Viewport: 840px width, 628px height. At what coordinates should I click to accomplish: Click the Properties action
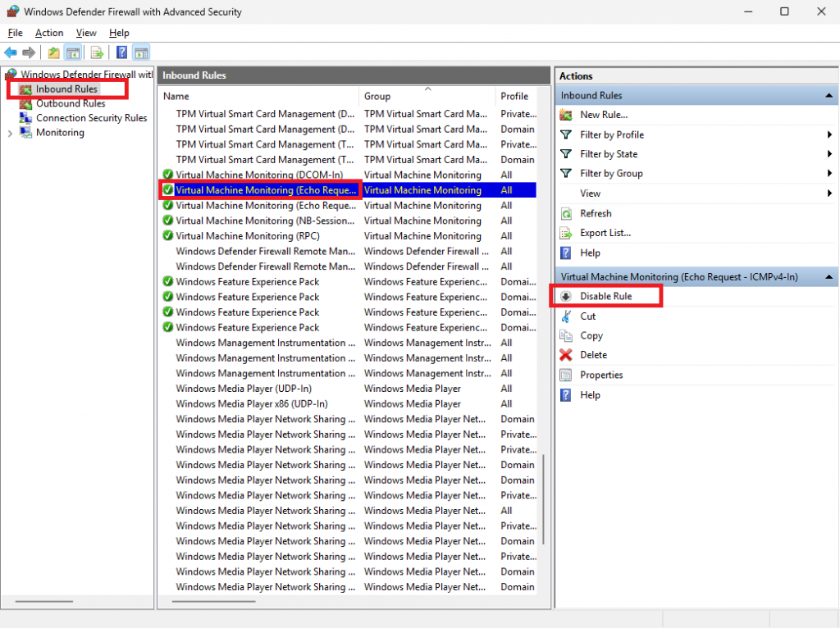coord(601,375)
